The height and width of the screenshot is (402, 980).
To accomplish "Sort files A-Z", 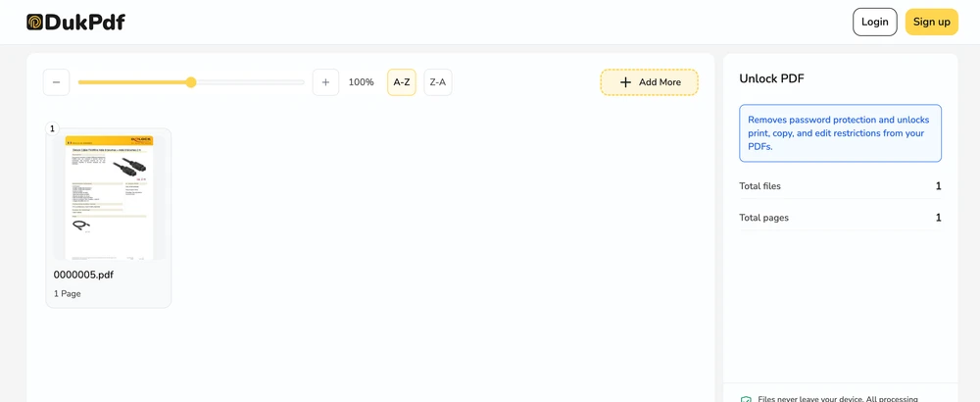I will tap(401, 82).
